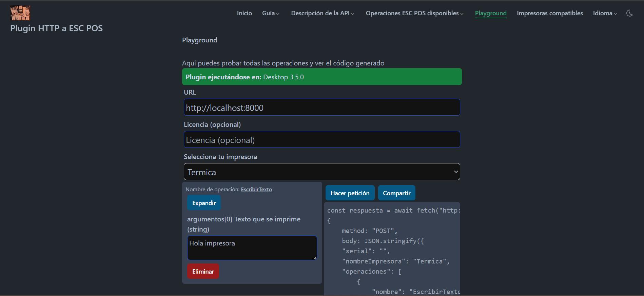This screenshot has width=644, height=296.
Task: Click the site logo image
Action: pos(20,13)
